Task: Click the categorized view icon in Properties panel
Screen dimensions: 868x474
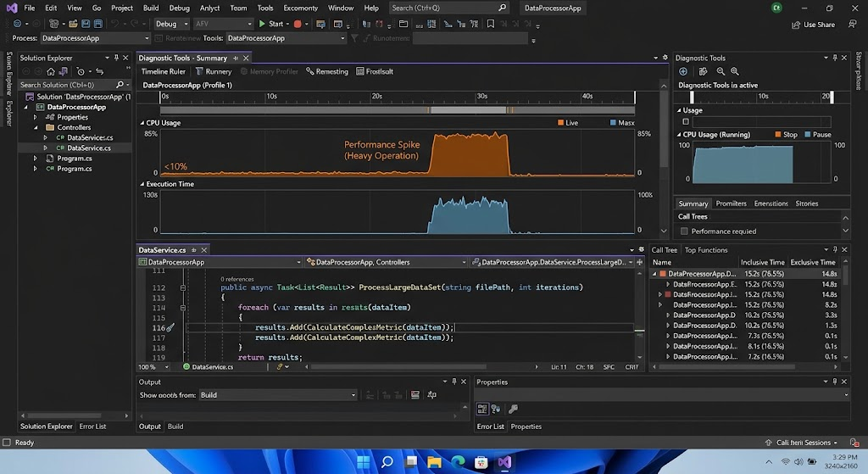Action: [482, 409]
